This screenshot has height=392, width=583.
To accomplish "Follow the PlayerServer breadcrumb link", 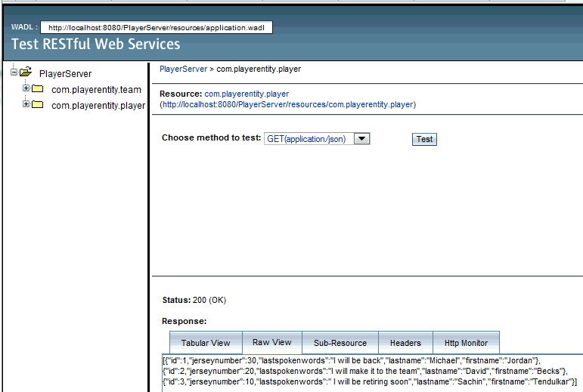I will [183, 69].
